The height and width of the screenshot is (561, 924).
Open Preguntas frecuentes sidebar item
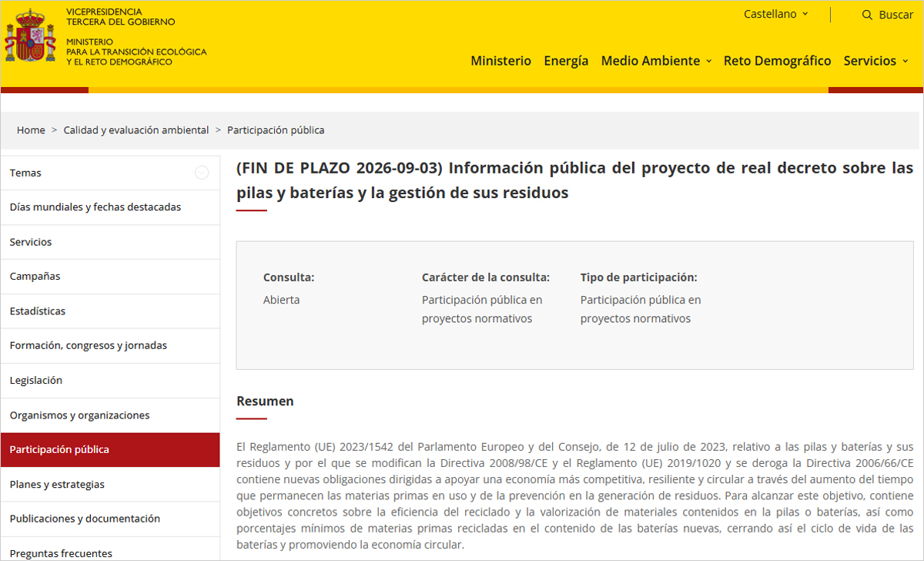[110, 549]
